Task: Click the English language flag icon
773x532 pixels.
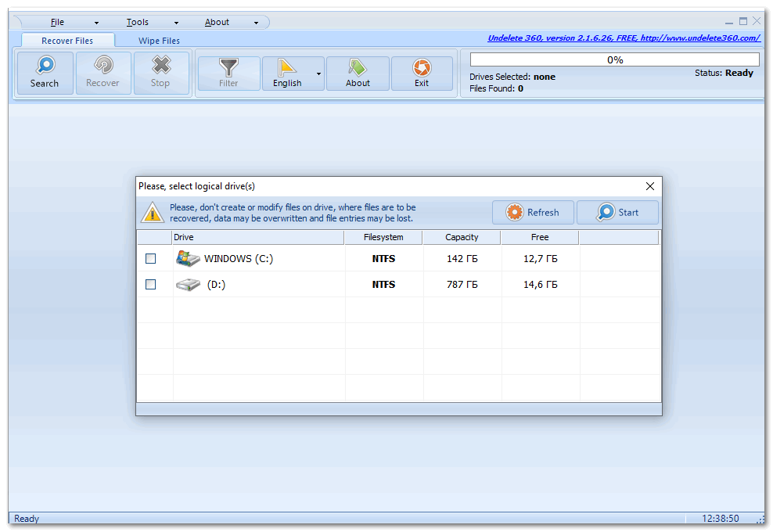Action: tap(287, 66)
